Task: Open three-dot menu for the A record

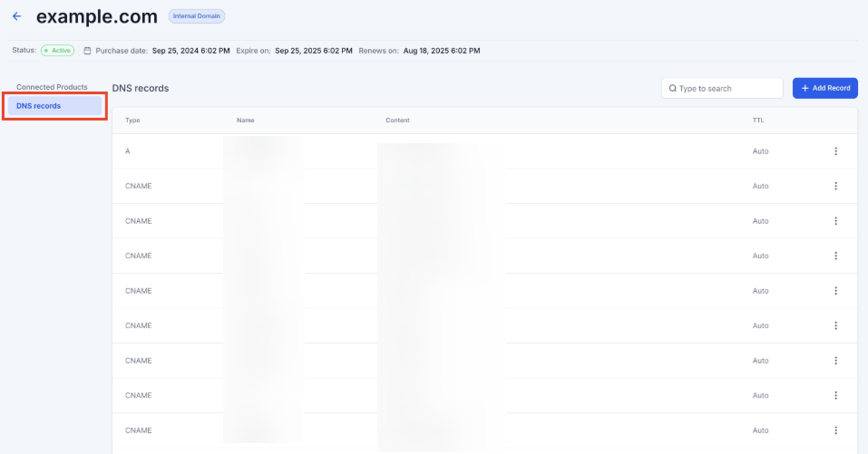Action: [835, 151]
